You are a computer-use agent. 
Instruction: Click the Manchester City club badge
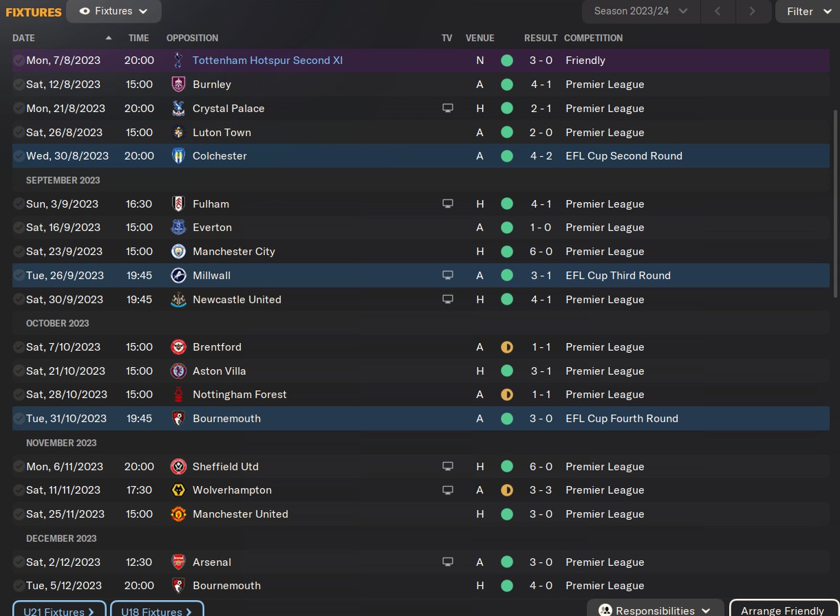click(178, 252)
